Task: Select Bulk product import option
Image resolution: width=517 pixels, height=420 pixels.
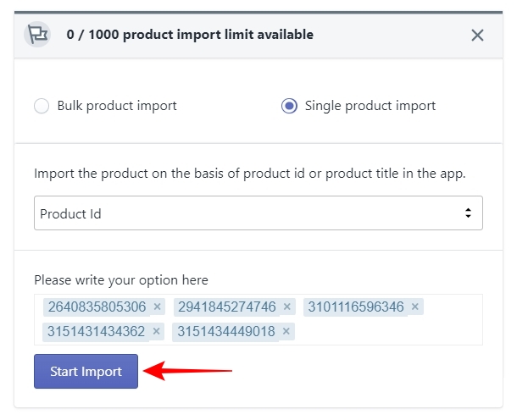Action: [42, 106]
